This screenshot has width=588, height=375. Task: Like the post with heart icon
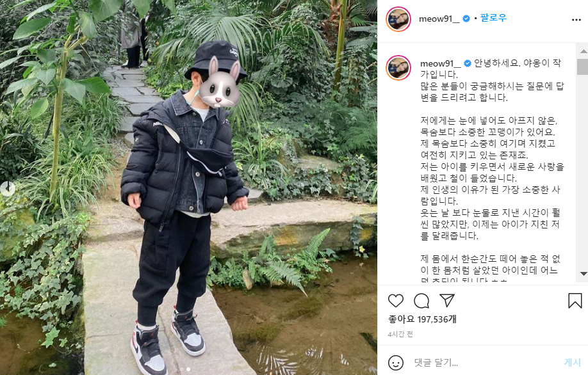[x=396, y=301]
